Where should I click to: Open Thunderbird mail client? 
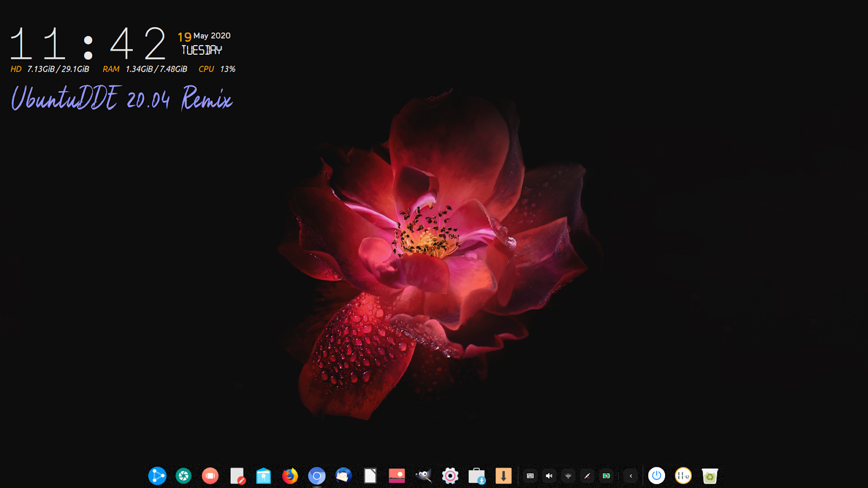pyautogui.click(x=343, y=476)
